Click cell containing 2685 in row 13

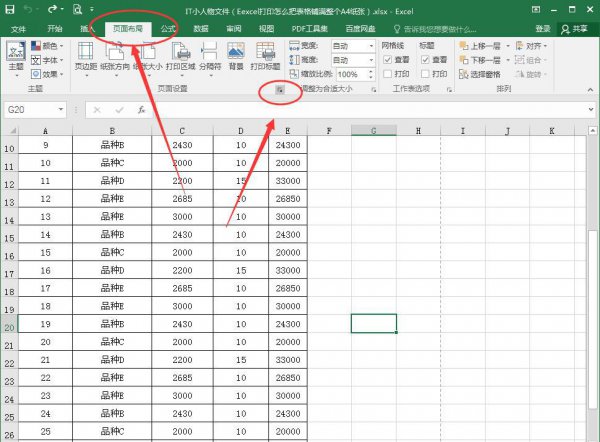pos(182,199)
